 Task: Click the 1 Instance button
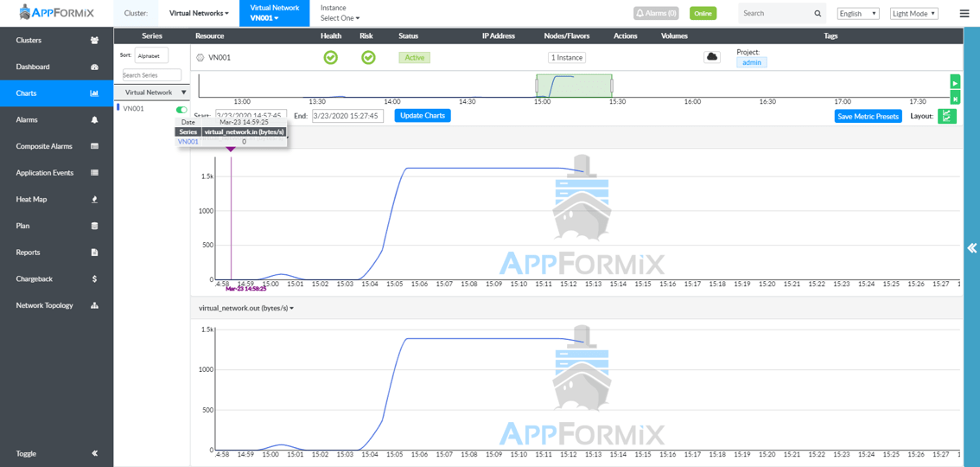click(566, 58)
